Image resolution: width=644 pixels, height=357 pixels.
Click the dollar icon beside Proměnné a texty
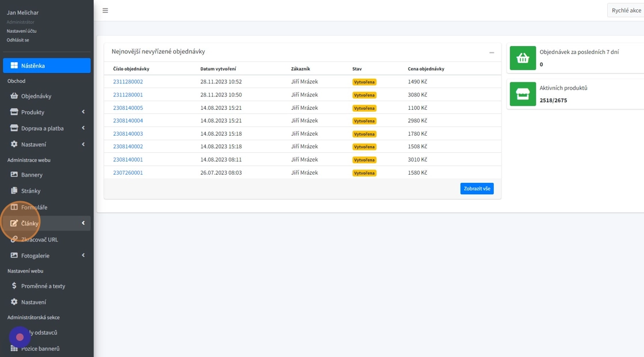pos(14,286)
